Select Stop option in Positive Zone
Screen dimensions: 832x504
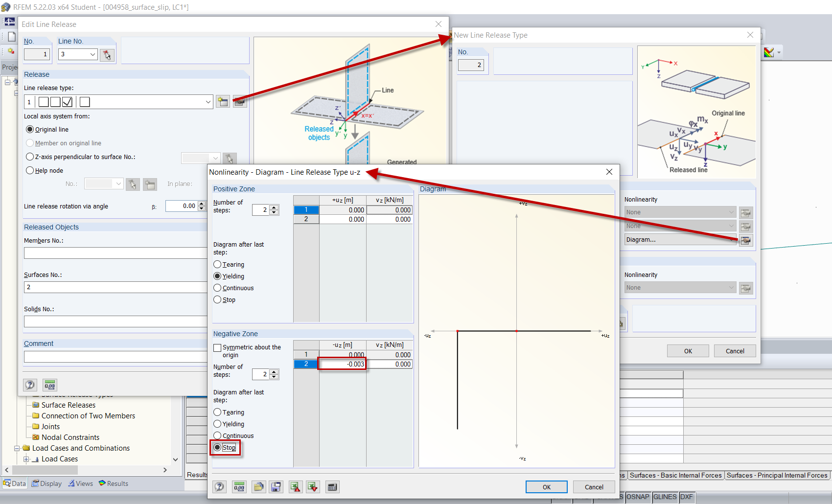217,299
